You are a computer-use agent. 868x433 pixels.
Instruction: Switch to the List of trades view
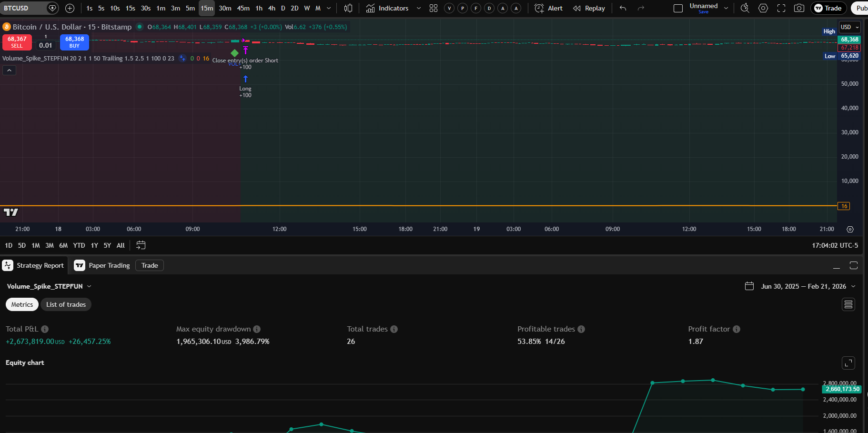[x=66, y=304]
